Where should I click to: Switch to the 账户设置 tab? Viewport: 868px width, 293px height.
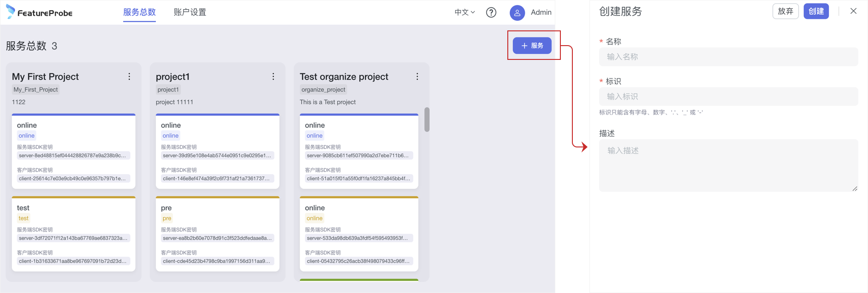(x=190, y=12)
